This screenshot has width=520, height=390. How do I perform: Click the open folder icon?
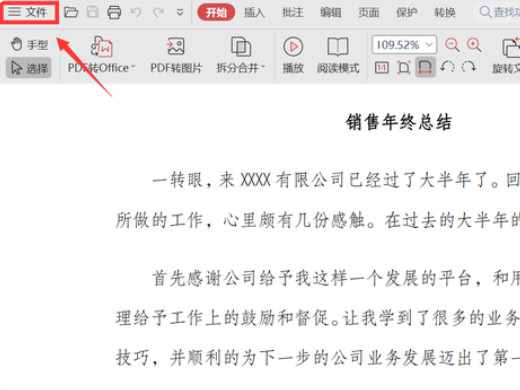click(71, 12)
